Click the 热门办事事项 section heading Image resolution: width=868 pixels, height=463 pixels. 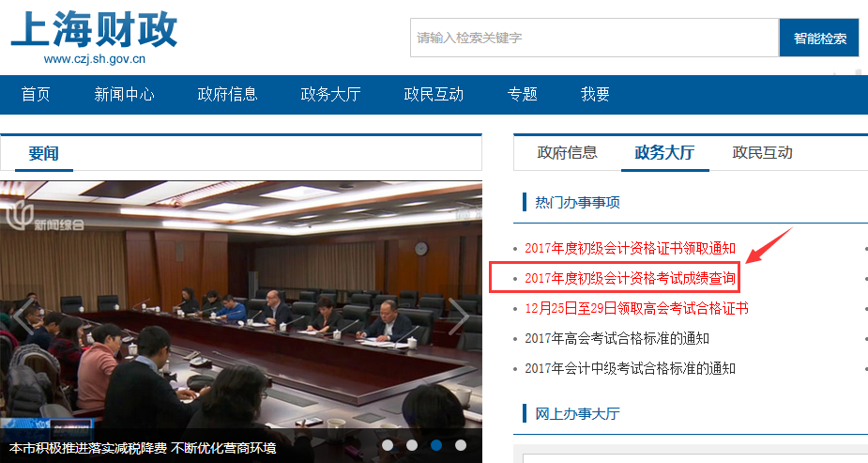coord(577,202)
